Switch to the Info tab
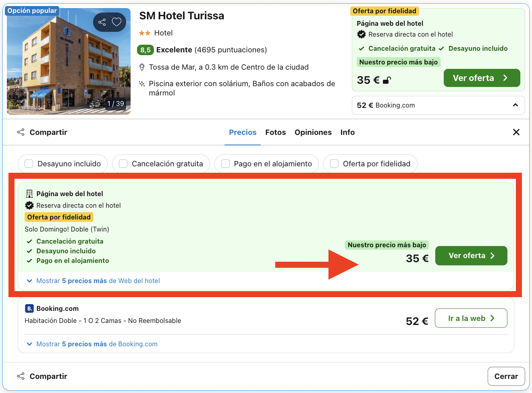The height and width of the screenshot is (393, 532). click(x=347, y=132)
